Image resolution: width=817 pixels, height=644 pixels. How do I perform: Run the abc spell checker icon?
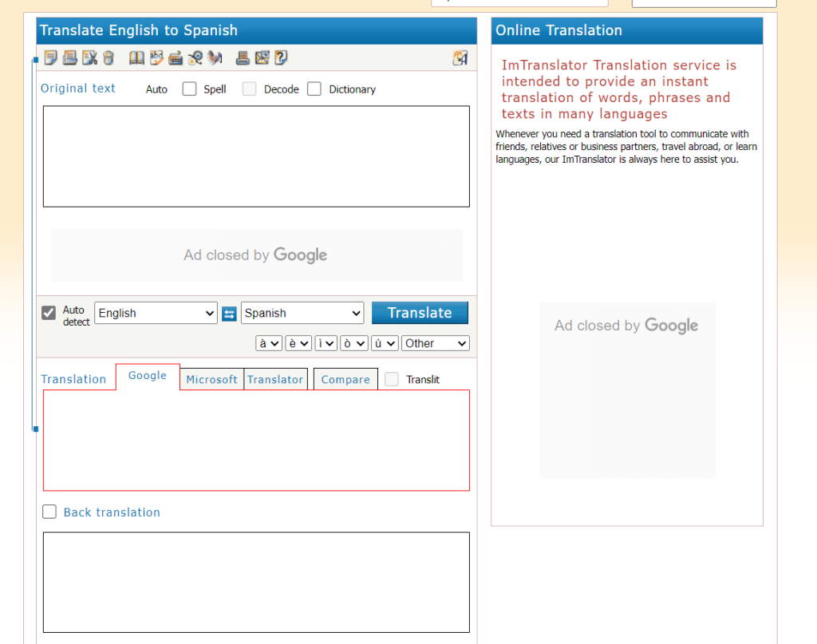click(x=156, y=57)
